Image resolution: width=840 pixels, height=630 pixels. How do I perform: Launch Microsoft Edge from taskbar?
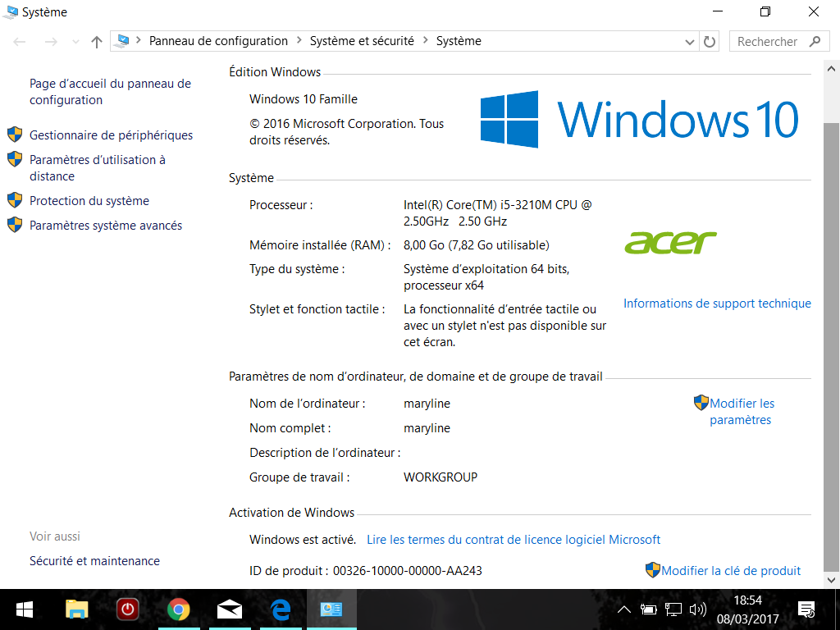coord(281,609)
